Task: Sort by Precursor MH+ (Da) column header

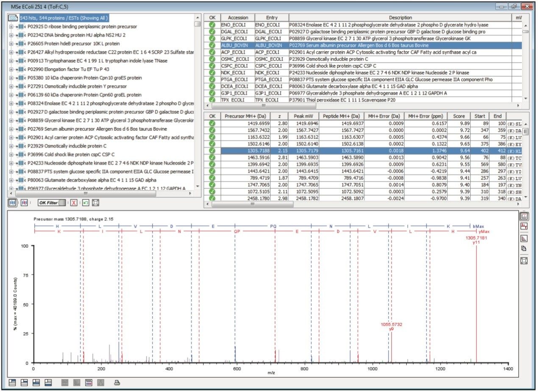Action: click(x=245, y=116)
